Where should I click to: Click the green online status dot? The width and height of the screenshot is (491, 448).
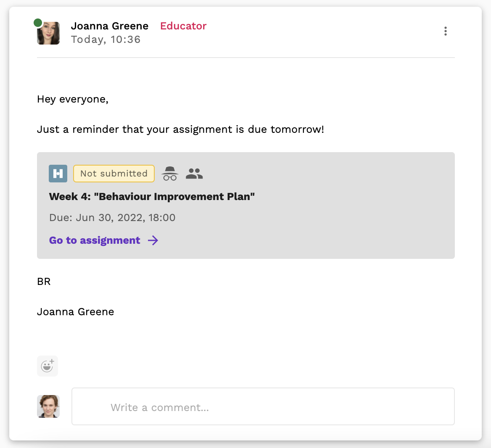38,23
